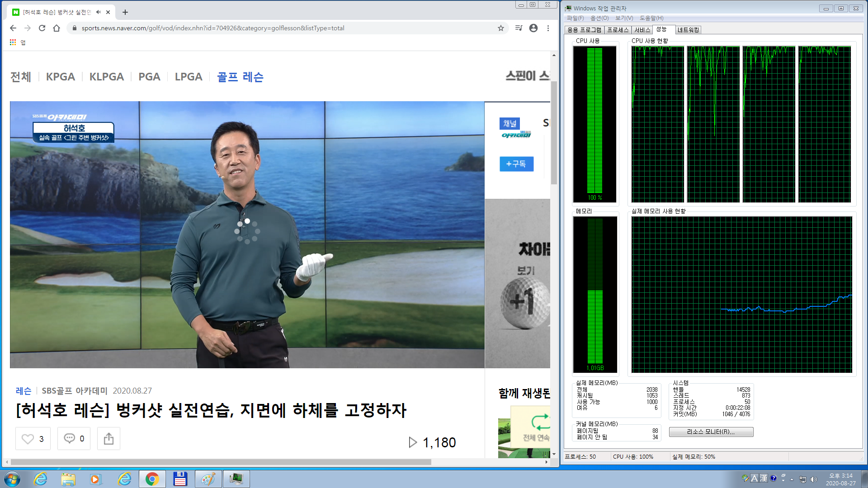Open Task Manager 옵션(O) menu

599,18
